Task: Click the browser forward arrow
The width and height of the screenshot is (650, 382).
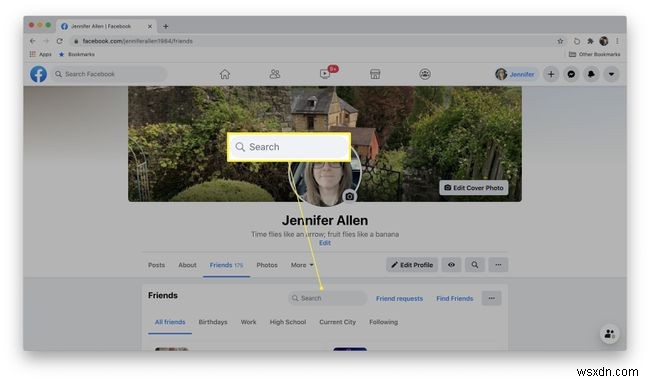Action: (x=46, y=41)
